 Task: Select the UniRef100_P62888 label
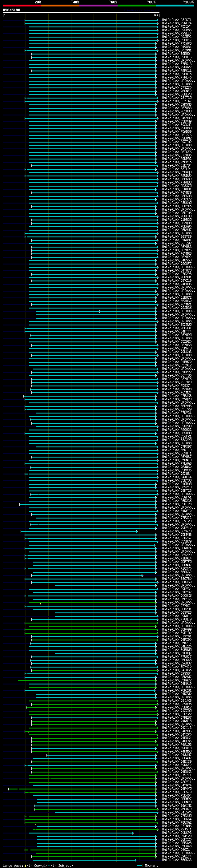point(176,111)
